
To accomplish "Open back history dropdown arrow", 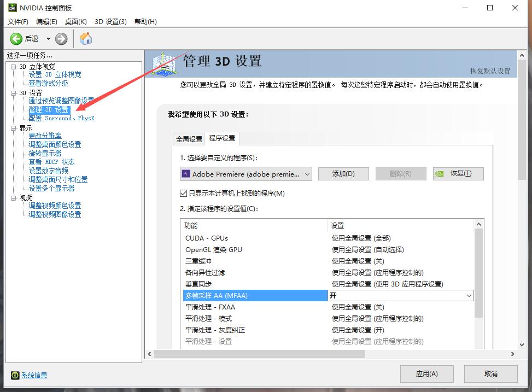I will pyautogui.click(x=48, y=39).
